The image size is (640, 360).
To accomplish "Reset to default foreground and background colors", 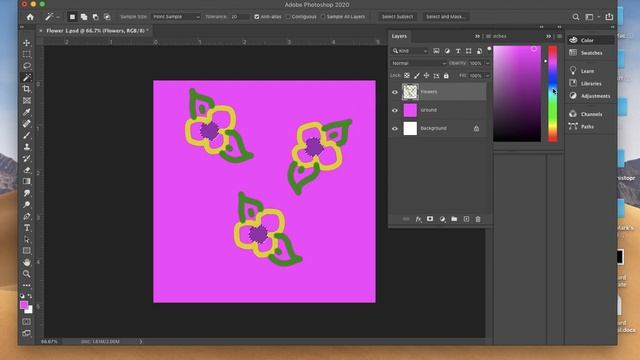I will [x=22, y=296].
